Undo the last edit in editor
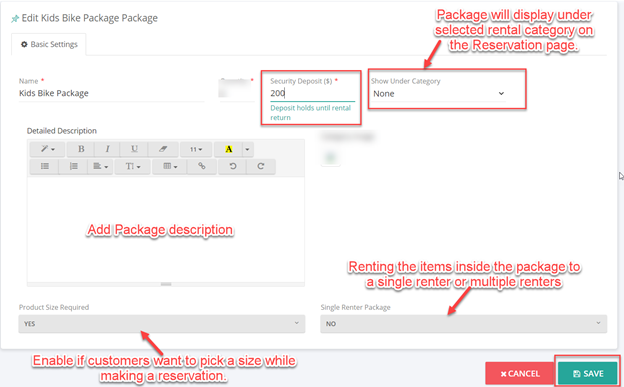Screen dimensions: 624x387 233,166
